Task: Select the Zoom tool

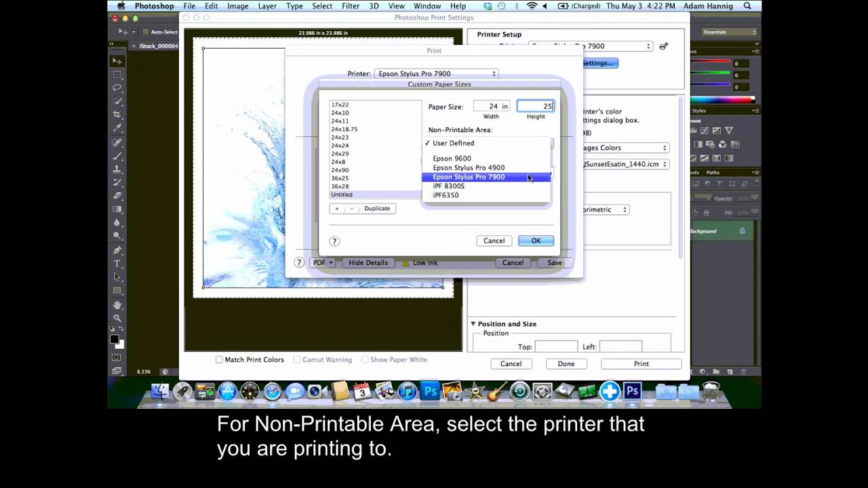Action: (117, 319)
